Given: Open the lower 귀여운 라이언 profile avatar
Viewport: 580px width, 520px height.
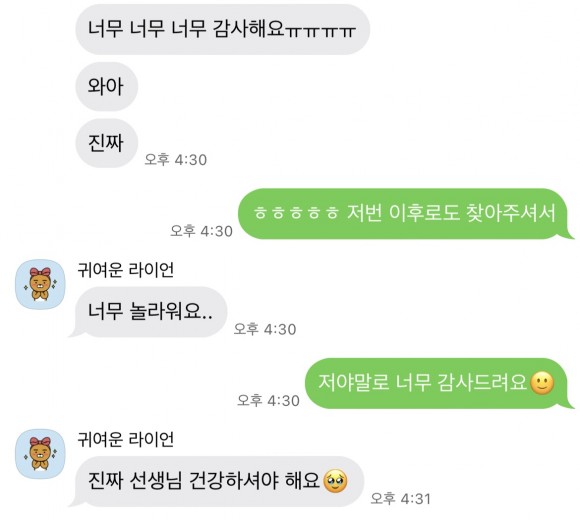Looking at the screenshot, I should click(x=40, y=454).
